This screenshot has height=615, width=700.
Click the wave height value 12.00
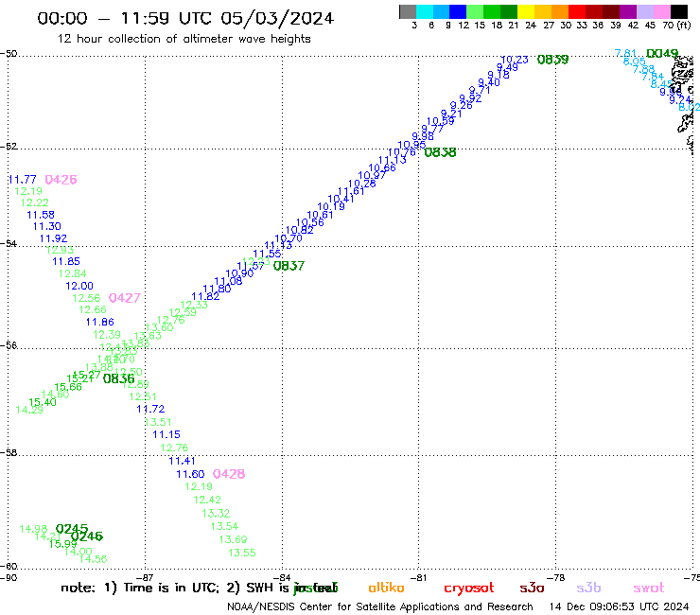tap(79, 286)
